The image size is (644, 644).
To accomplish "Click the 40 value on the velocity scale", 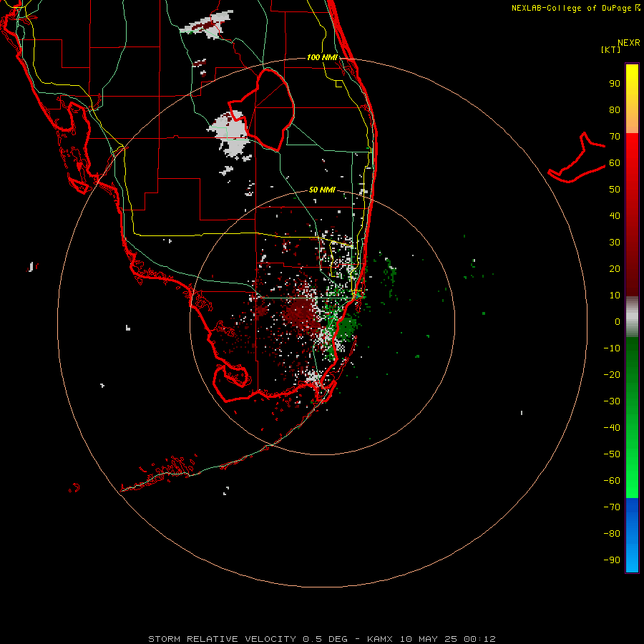I will pyautogui.click(x=615, y=216).
